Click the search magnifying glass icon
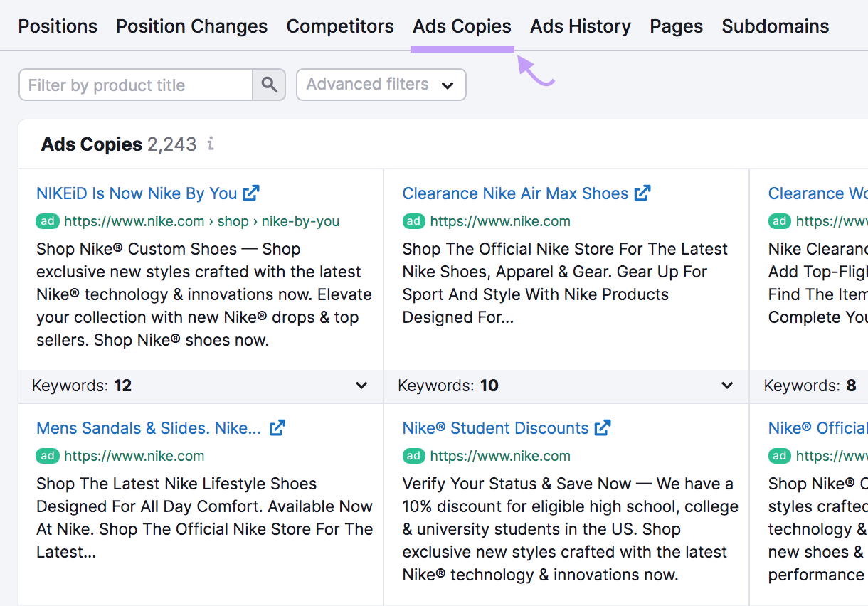 (x=269, y=84)
